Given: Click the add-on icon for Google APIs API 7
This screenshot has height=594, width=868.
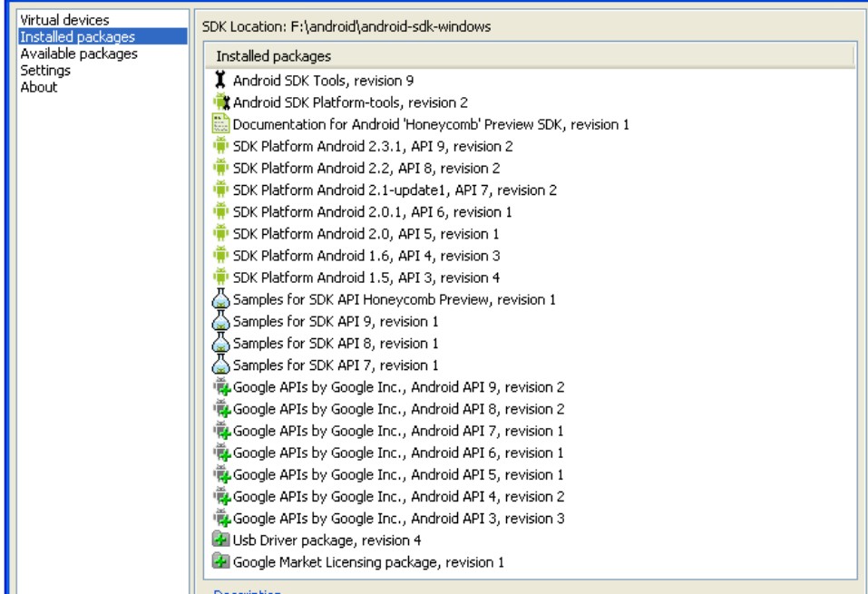Looking at the screenshot, I should point(221,431).
